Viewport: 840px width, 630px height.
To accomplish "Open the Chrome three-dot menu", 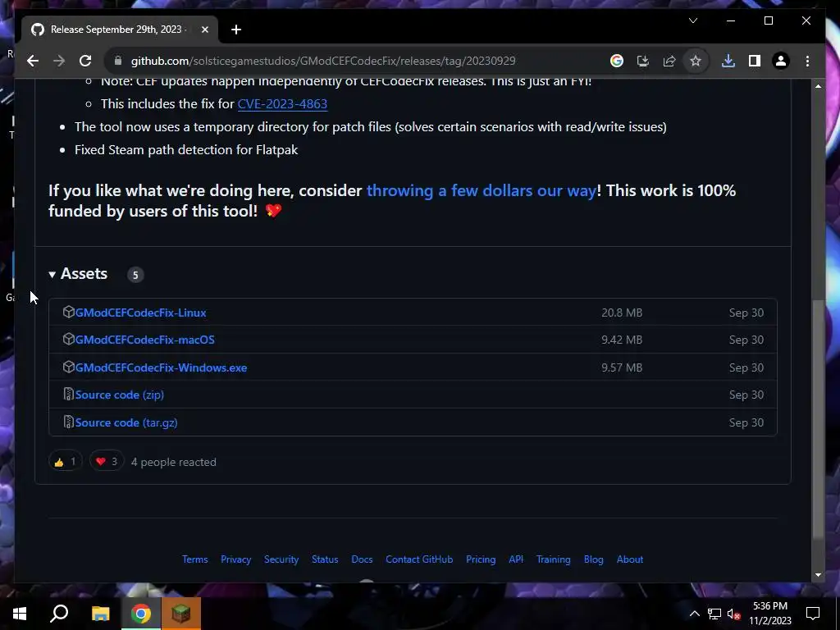I will pos(807,61).
